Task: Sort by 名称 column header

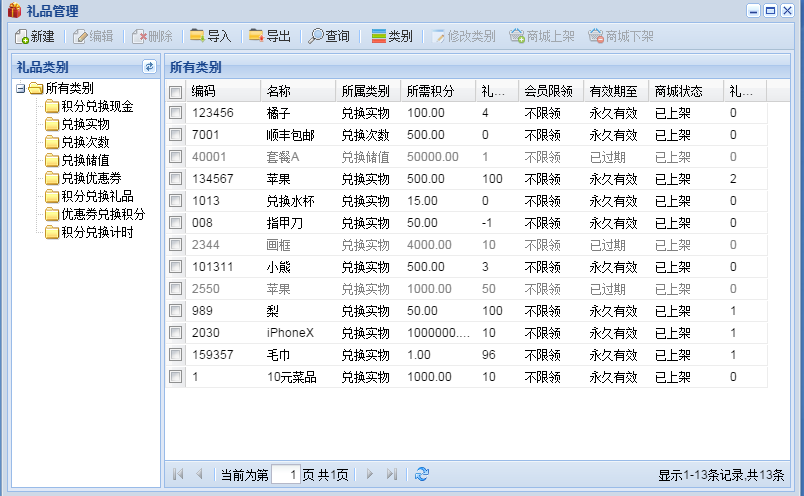Action: tap(298, 91)
